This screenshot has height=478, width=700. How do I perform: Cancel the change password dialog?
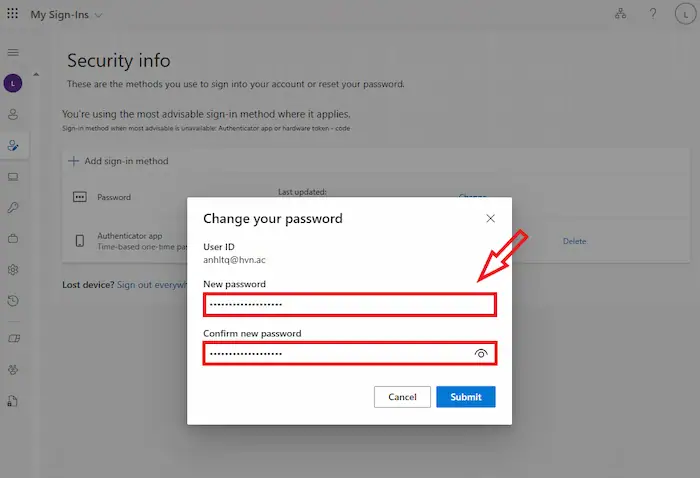pos(402,397)
